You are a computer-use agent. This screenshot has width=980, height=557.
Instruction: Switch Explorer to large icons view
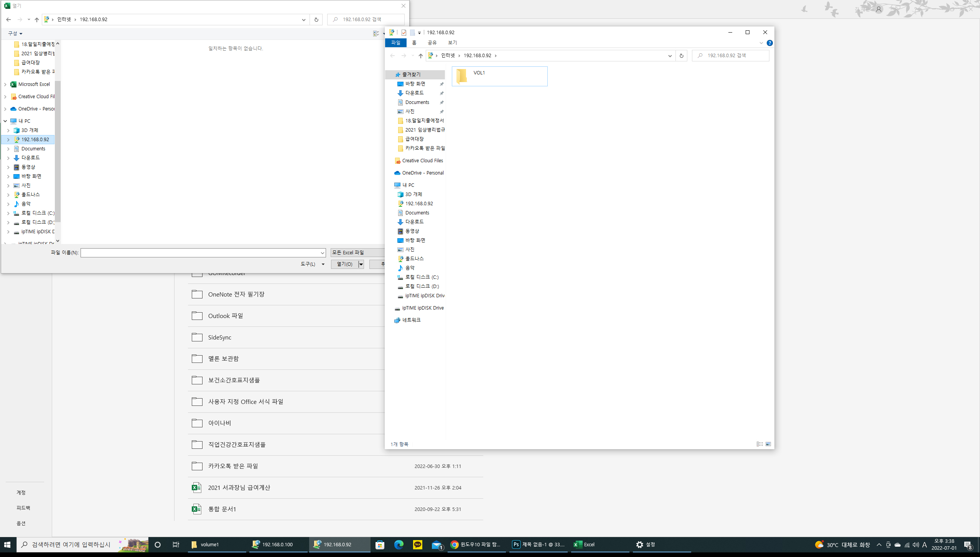pos(768,444)
